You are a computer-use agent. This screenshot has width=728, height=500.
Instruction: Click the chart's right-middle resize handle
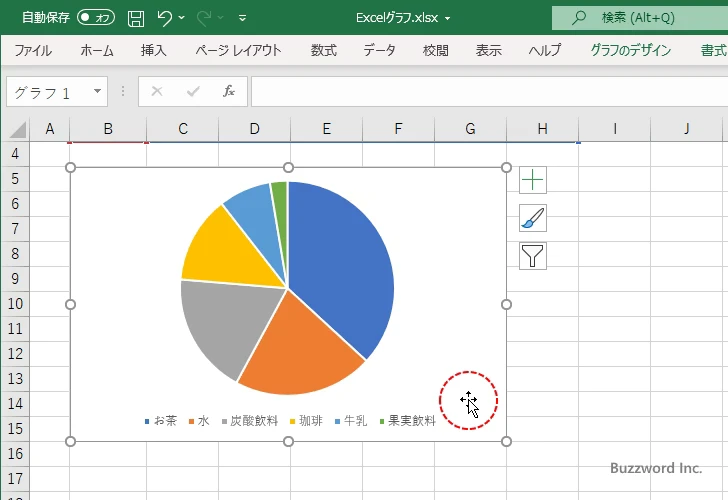coord(507,305)
